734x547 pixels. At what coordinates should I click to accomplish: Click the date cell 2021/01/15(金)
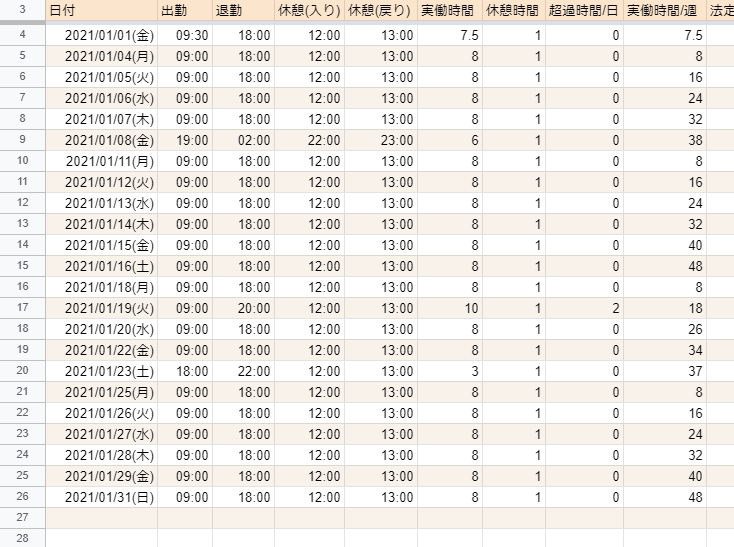(101, 245)
